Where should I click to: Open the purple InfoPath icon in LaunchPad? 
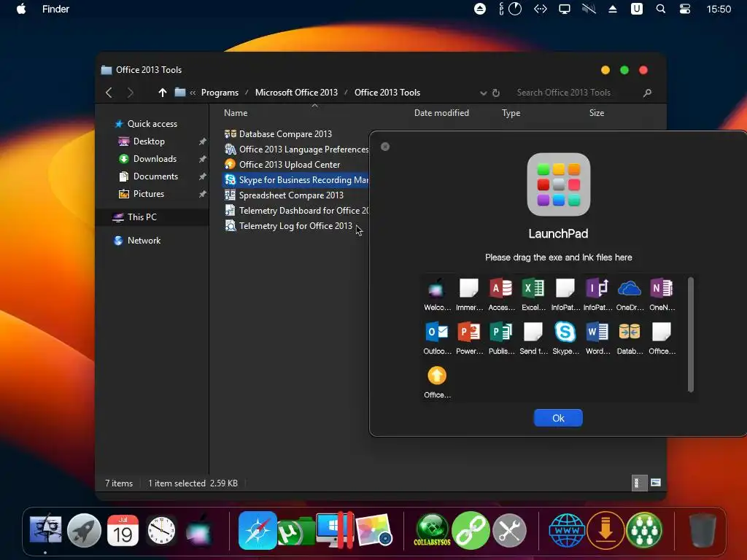coord(597,295)
